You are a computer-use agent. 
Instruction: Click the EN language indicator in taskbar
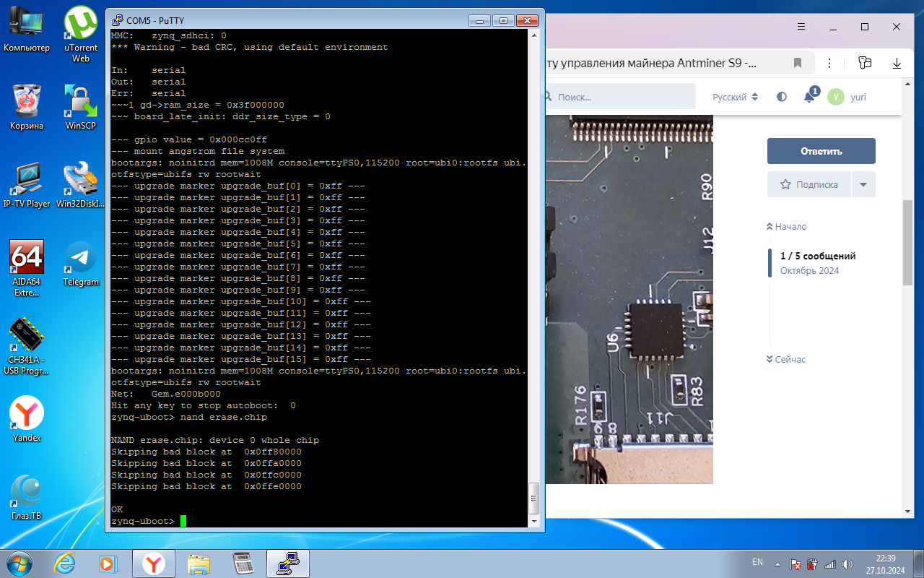[x=757, y=562]
